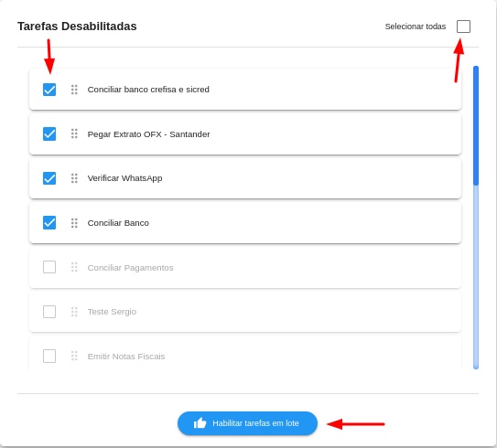Click the Selecionar todas label text

point(416,27)
